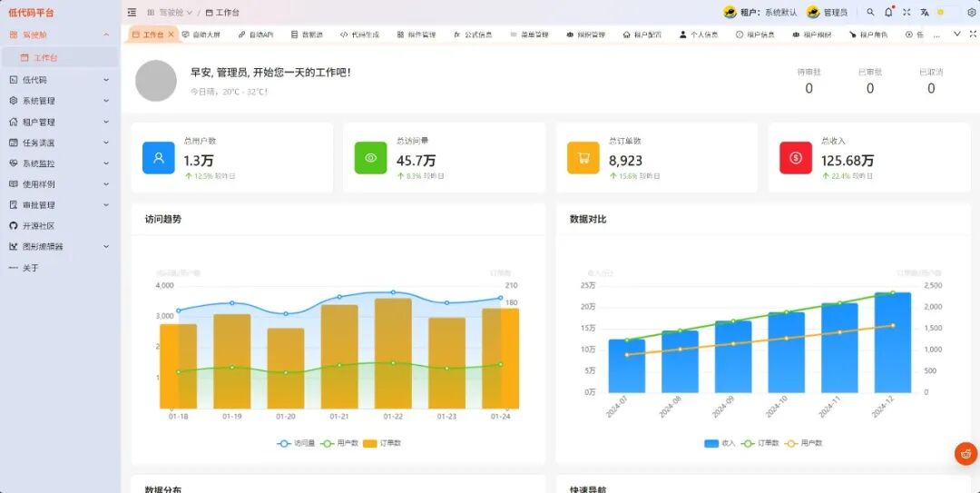Toggle 访问量 series in 访问趋势 legend
Screen dimensions: 980x493
click(x=296, y=443)
